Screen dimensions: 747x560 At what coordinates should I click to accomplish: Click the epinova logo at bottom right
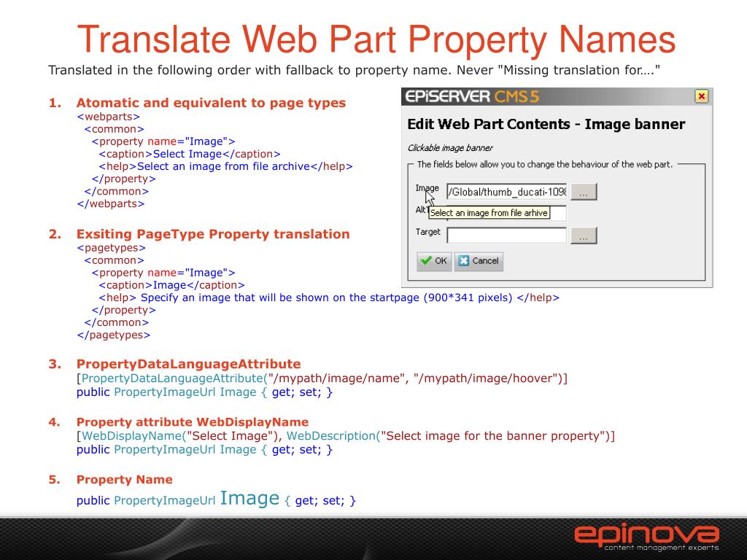click(x=646, y=535)
